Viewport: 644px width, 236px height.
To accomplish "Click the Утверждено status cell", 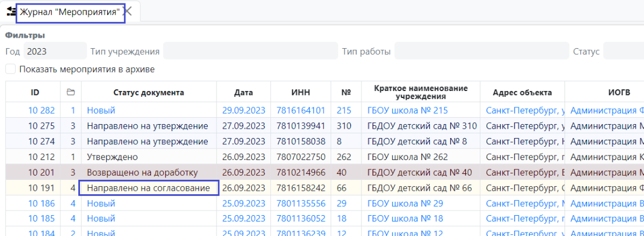I will tap(113, 157).
